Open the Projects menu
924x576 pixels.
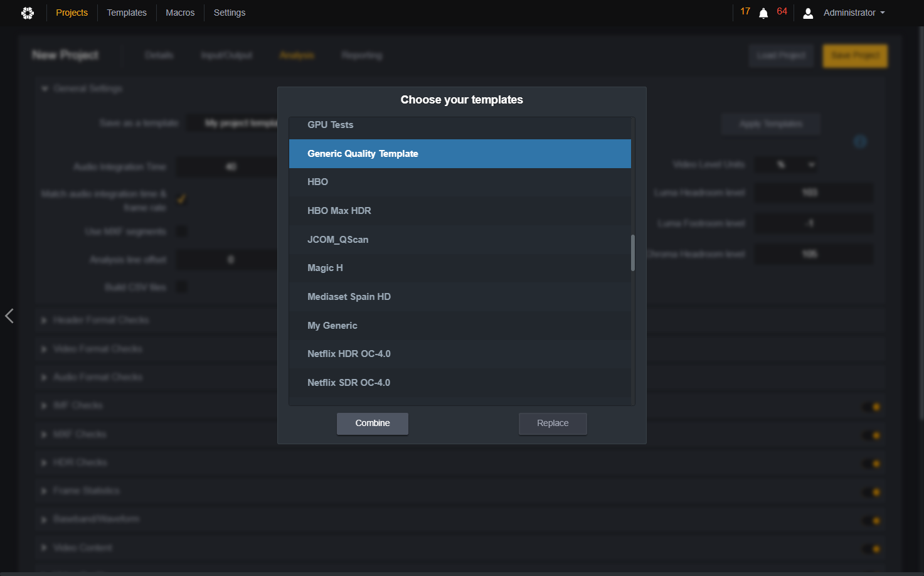pyautogui.click(x=72, y=13)
